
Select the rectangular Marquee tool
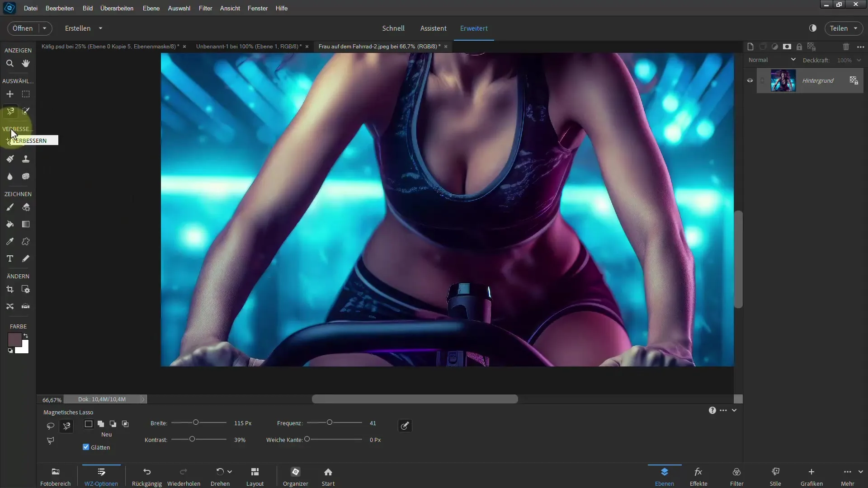[26, 94]
